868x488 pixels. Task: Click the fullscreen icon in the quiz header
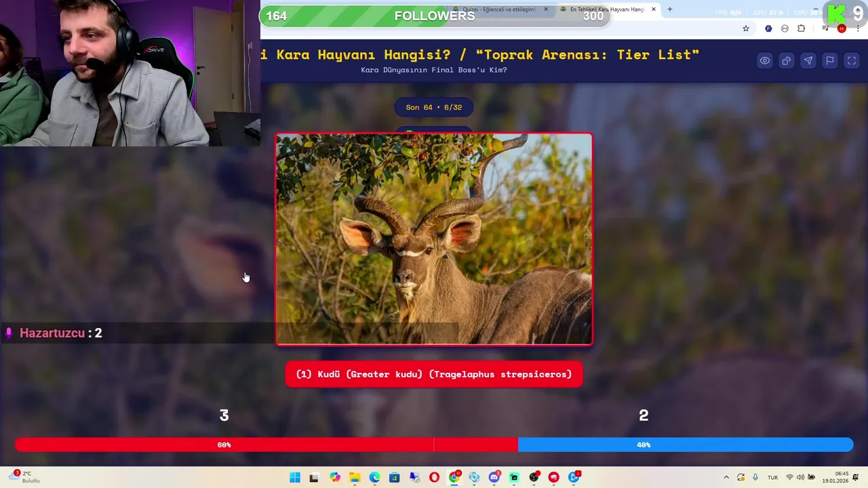click(852, 61)
